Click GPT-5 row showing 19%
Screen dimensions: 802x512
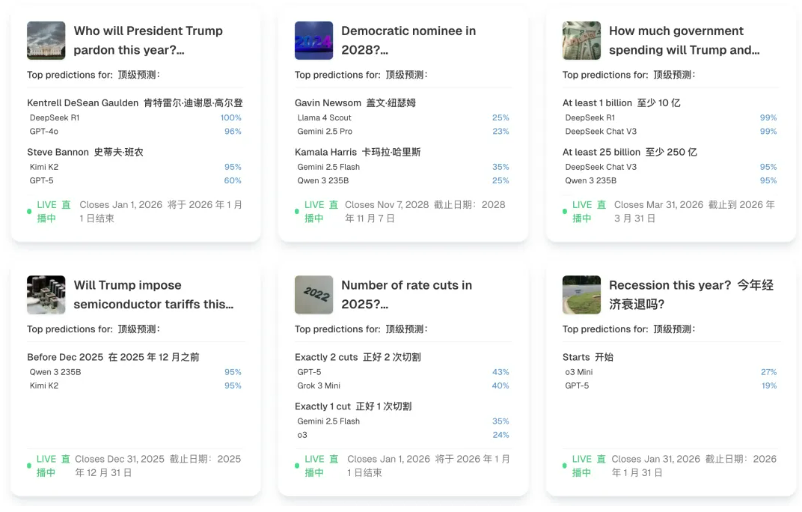click(x=671, y=386)
